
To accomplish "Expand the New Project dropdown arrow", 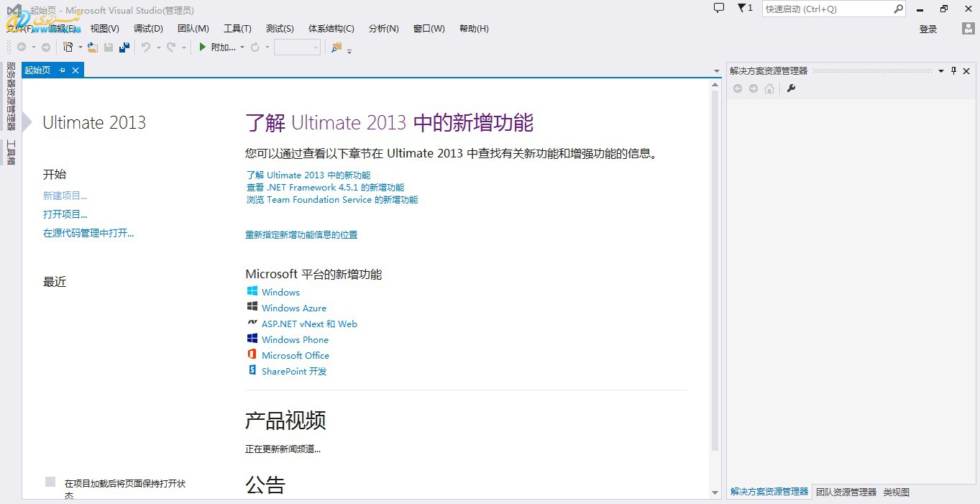I will coord(80,48).
